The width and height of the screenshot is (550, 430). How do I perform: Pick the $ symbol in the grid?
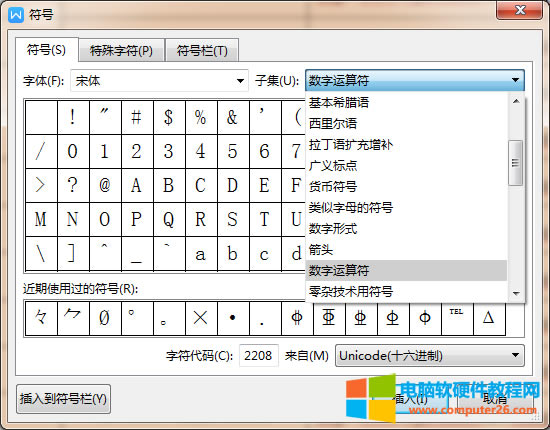pos(169,117)
